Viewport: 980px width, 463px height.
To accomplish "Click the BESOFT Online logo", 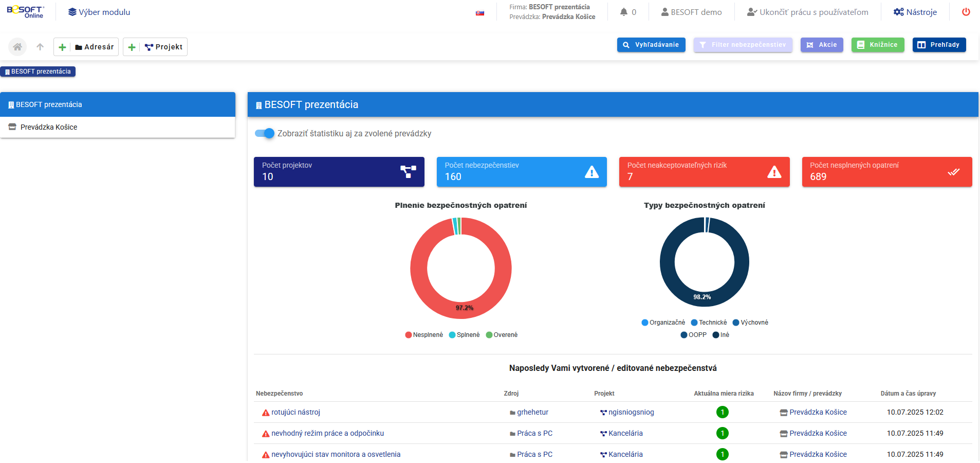I will tap(26, 12).
